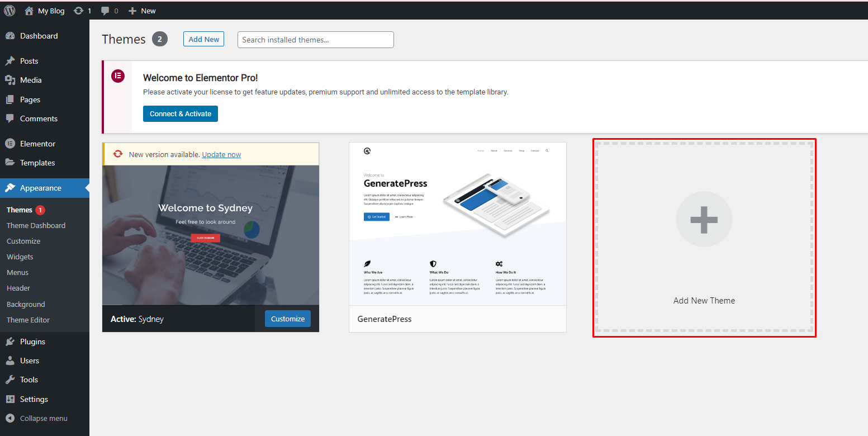Click the Tools wrench icon
The image size is (868, 436).
[10, 380]
